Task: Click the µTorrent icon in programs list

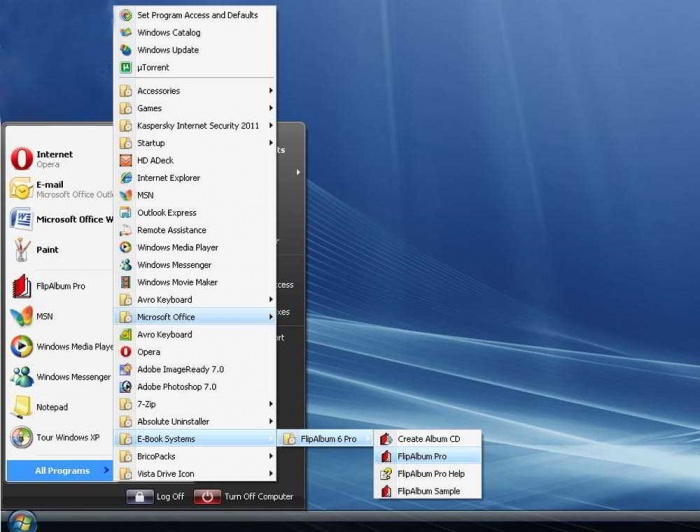Action: coord(126,68)
